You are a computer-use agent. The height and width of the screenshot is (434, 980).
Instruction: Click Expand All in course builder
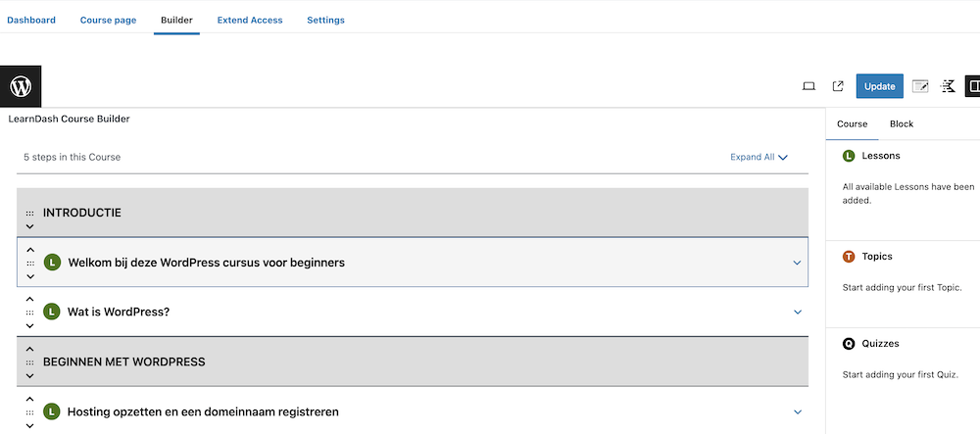pyautogui.click(x=759, y=157)
